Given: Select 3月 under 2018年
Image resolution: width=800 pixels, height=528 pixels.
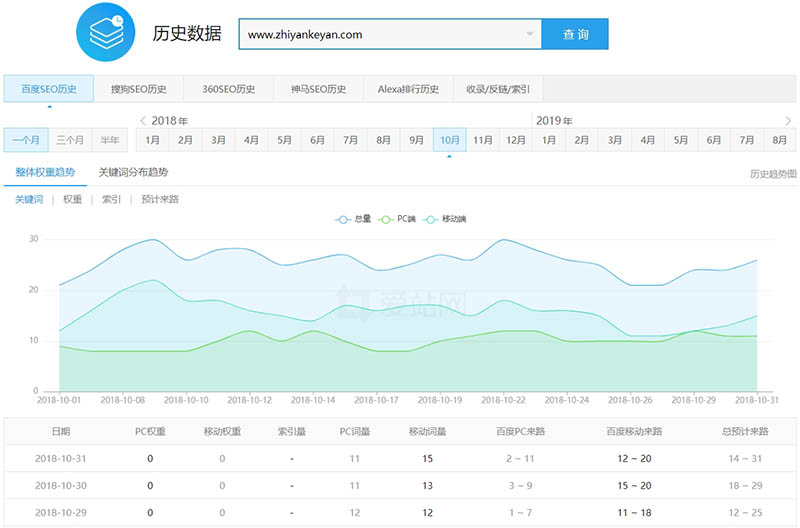Looking at the screenshot, I should 218,140.
